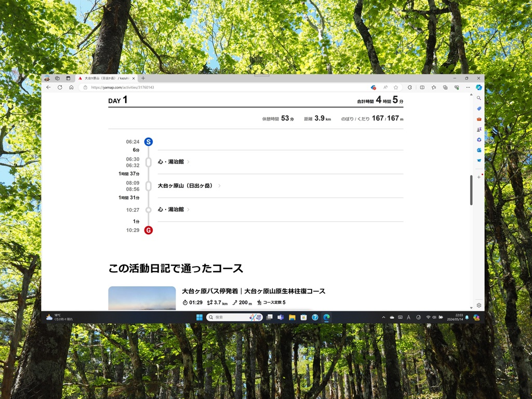The height and width of the screenshot is (399, 532).
Task: Open a new browser tab
Action: (x=143, y=78)
